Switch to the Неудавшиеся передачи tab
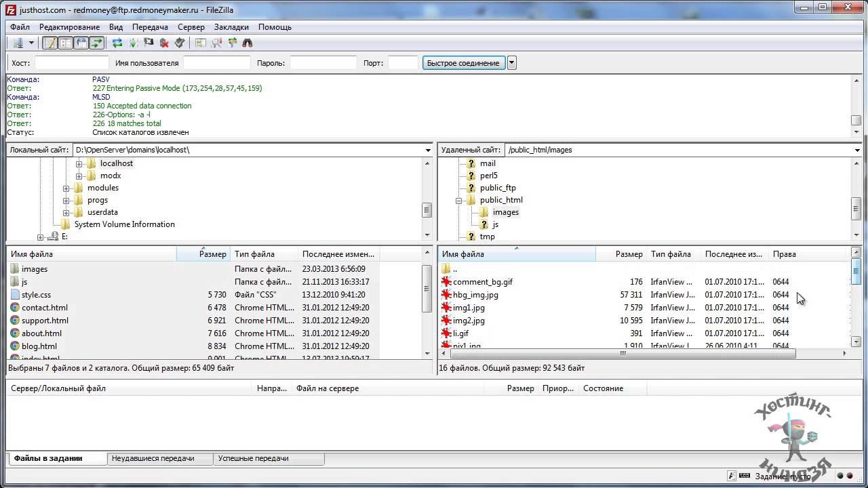This screenshot has width=868, height=488. [x=153, y=458]
